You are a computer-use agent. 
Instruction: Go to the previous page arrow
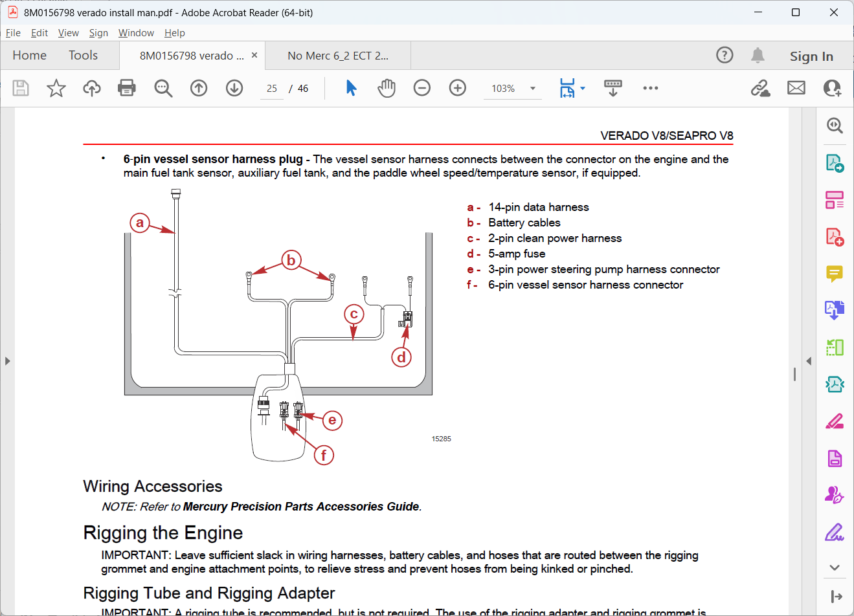click(x=199, y=88)
